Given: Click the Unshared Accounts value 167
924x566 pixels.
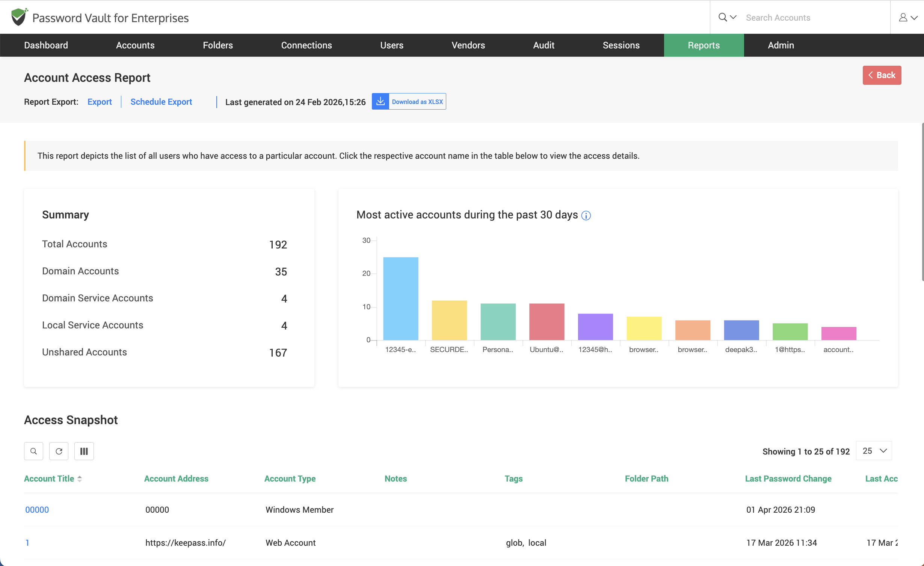Looking at the screenshot, I should coord(278,353).
